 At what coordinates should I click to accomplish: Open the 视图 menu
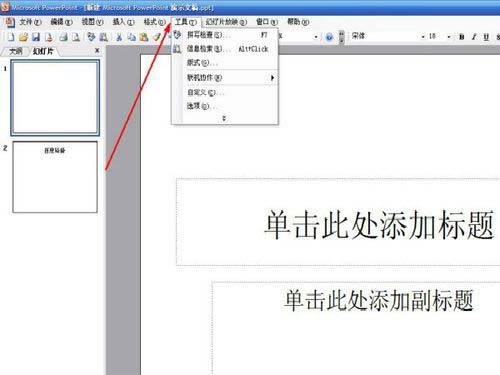92,22
